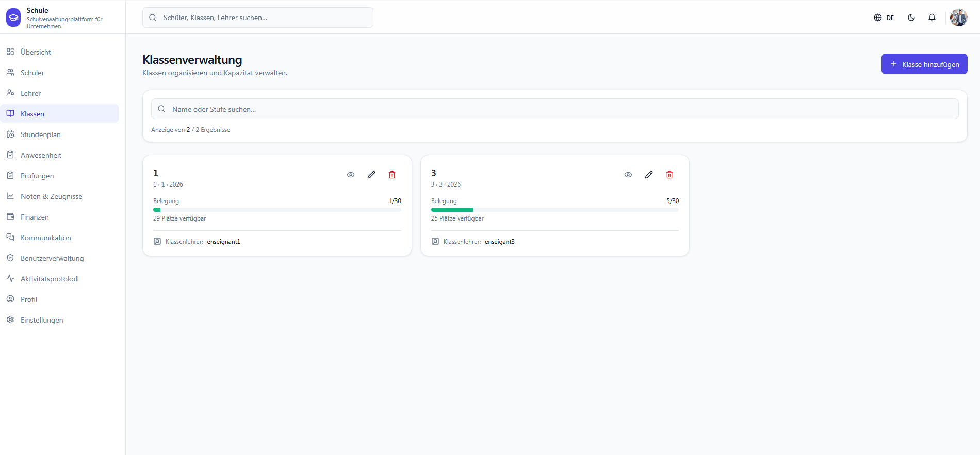Delete class 1 using trash icon
Image resolution: width=980 pixels, height=455 pixels.
392,175
